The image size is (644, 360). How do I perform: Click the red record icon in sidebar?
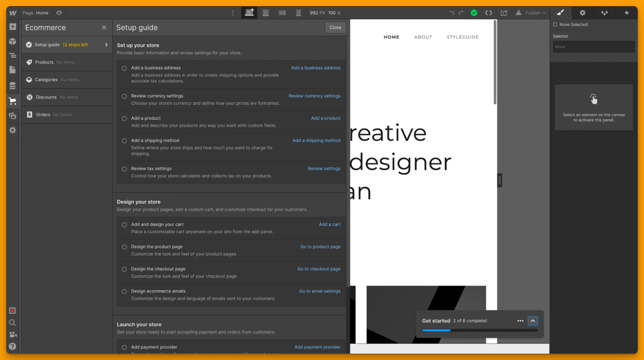coord(13,310)
